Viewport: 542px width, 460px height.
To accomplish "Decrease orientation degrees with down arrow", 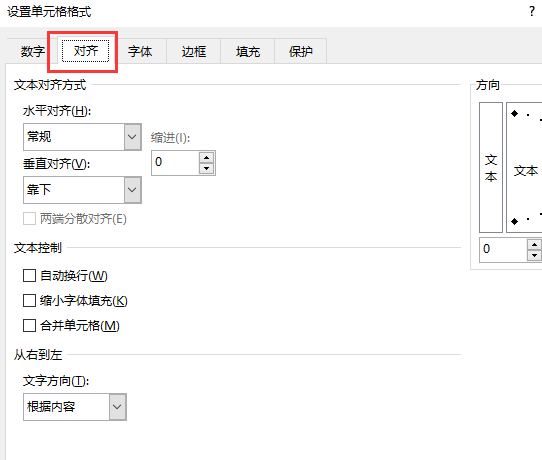I will click(x=535, y=255).
